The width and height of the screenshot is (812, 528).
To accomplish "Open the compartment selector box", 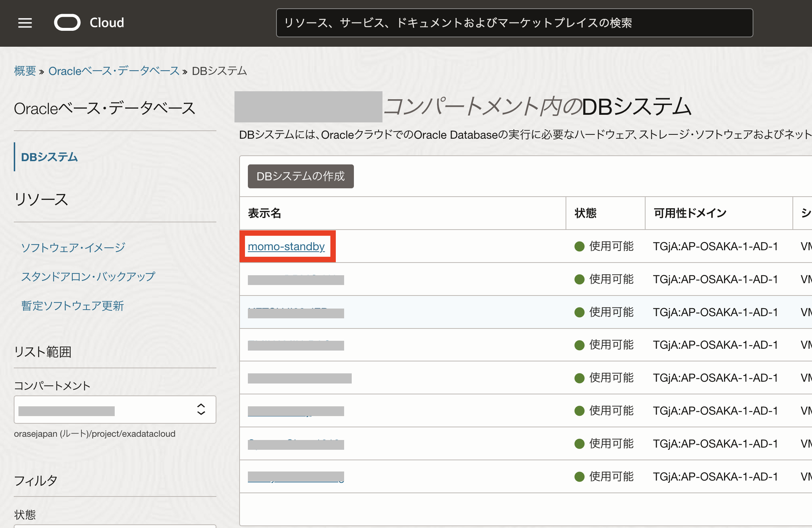I will coord(105,410).
